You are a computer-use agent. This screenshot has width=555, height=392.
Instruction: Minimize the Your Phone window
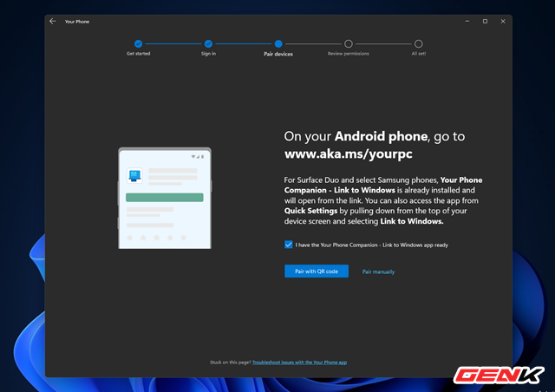click(467, 21)
